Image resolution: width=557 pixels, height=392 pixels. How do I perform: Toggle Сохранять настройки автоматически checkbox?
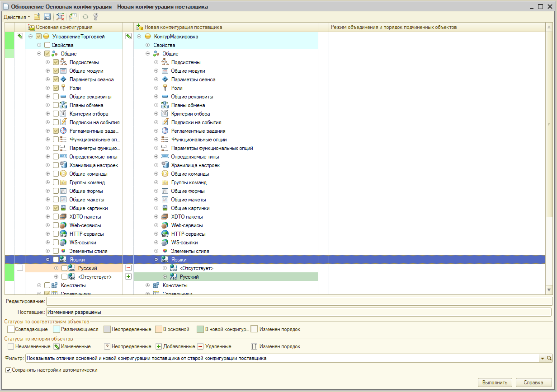coord(8,370)
